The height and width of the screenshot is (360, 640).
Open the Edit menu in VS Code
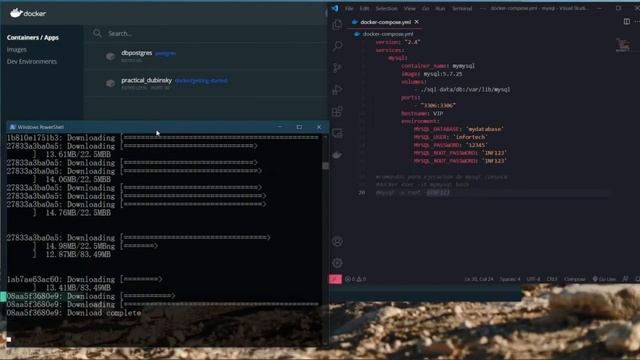point(364,8)
